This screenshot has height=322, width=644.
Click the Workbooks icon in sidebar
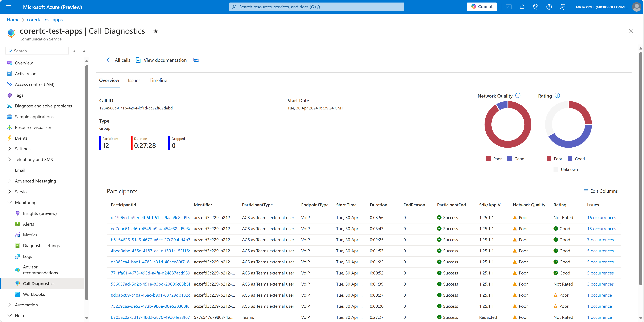click(x=18, y=294)
